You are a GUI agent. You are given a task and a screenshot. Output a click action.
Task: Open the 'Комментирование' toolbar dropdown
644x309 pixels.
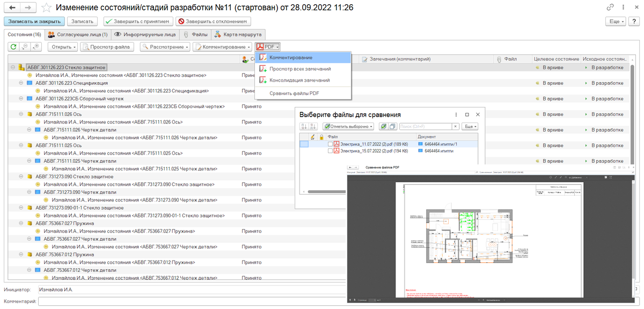click(223, 47)
